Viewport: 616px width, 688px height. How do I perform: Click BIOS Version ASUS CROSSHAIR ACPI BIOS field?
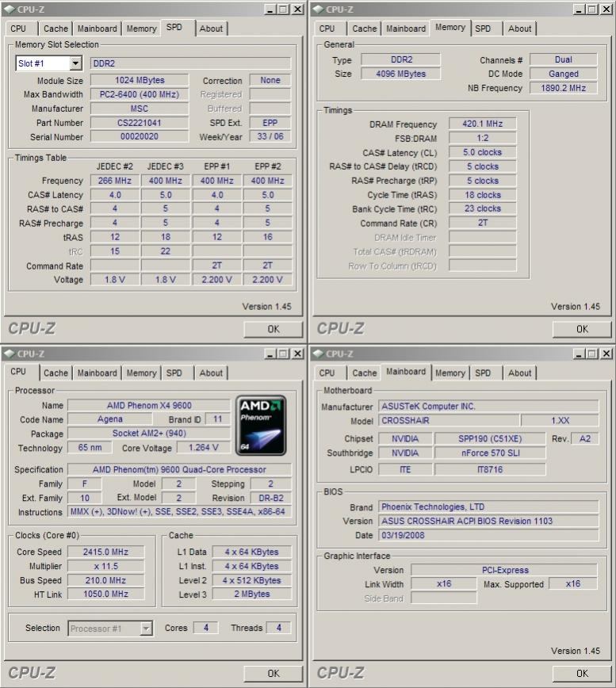click(x=489, y=521)
